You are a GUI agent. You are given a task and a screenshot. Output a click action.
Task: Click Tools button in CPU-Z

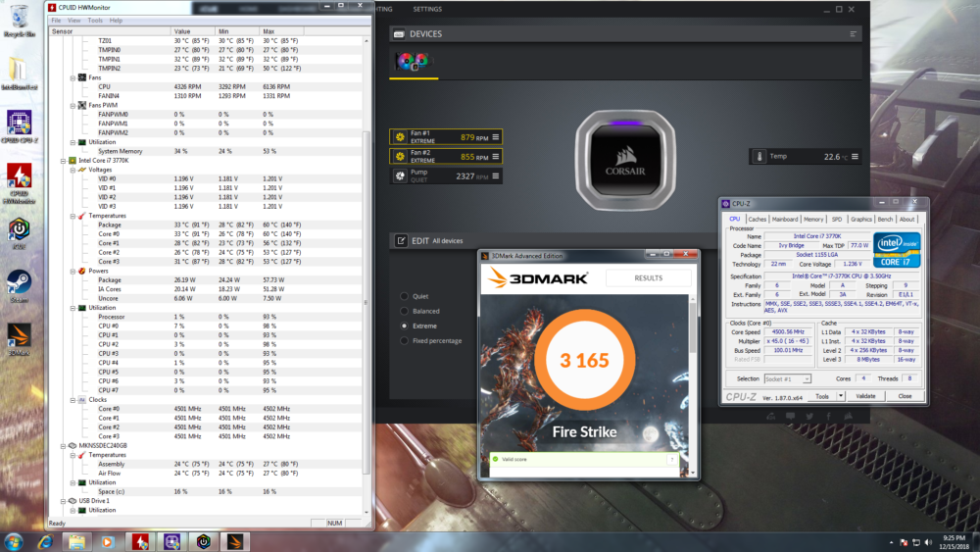tap(822, 396)
